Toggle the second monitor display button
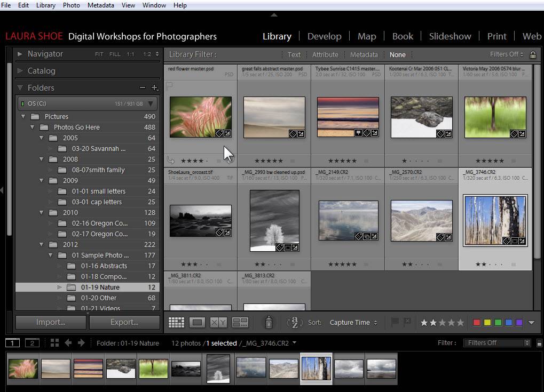This screenshot has height=392, width=544. 32,343
